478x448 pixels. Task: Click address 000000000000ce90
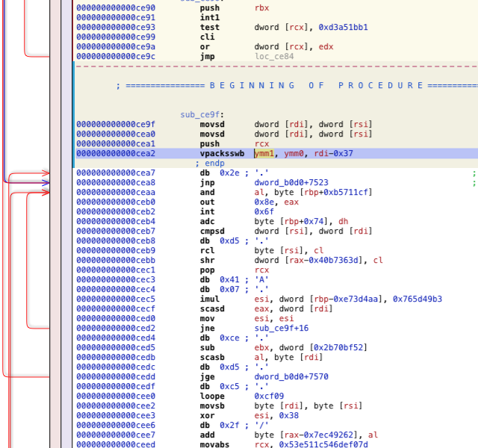[x=116, y=8]
